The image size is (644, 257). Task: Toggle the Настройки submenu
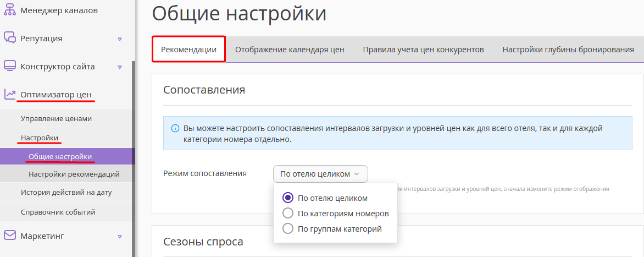(66, 138)
